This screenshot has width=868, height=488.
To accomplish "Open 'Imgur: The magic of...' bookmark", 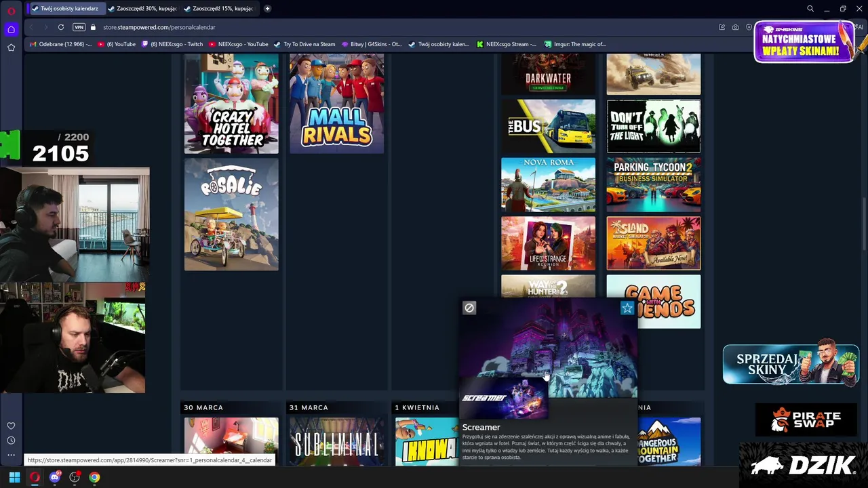I will point(575,44).
